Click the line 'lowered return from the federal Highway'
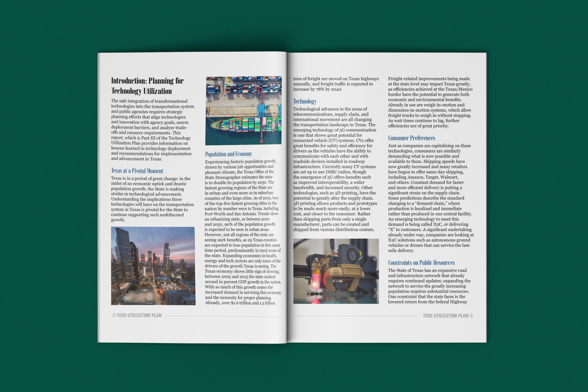 point(427,302)
